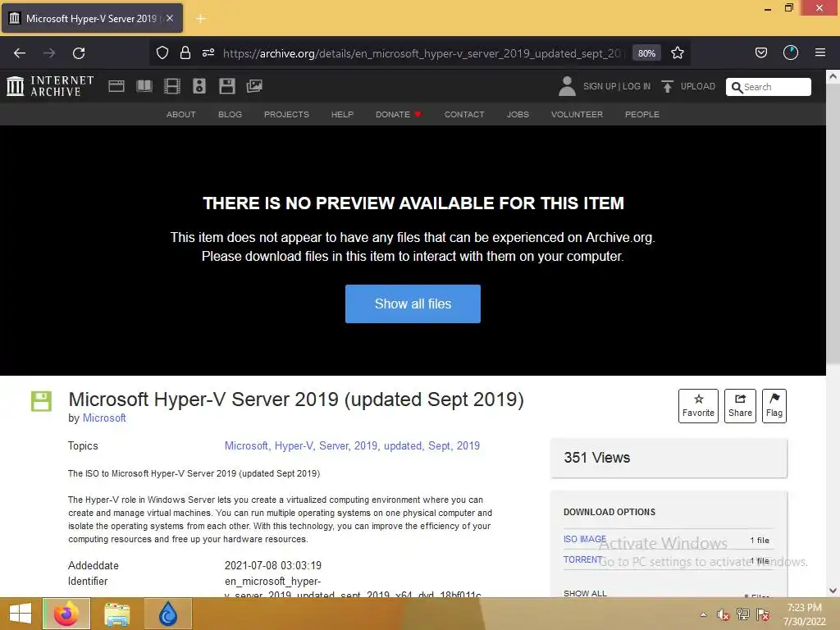Open the Video film strip icon
Viewport: 840px width, 630px height.
[172, 86]
